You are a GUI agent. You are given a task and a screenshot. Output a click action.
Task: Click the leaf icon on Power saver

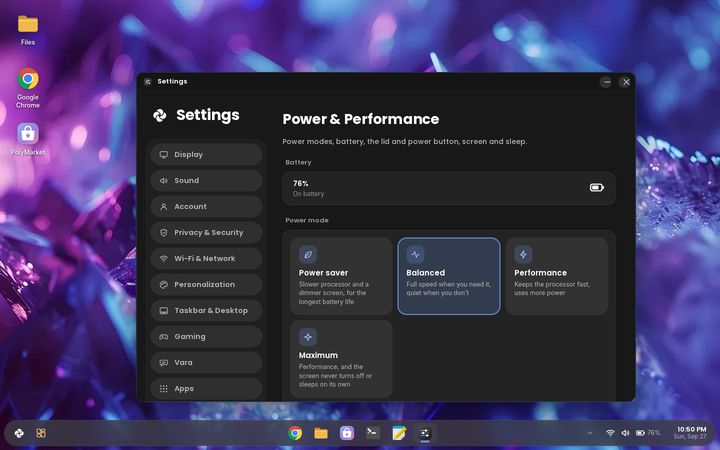click(308, 254)
